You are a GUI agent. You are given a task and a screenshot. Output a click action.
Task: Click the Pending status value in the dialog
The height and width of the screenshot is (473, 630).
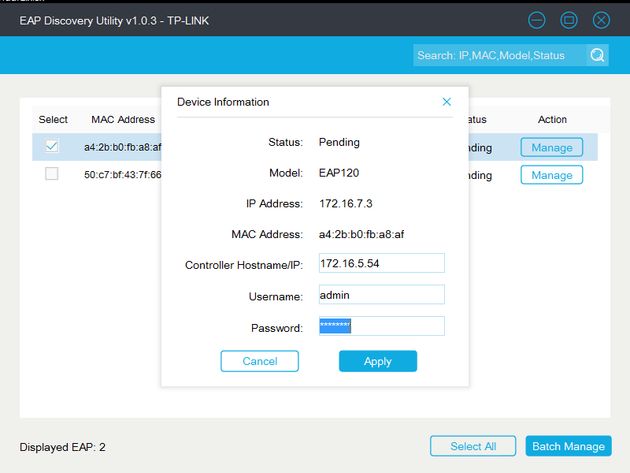(x=339, y=142)
